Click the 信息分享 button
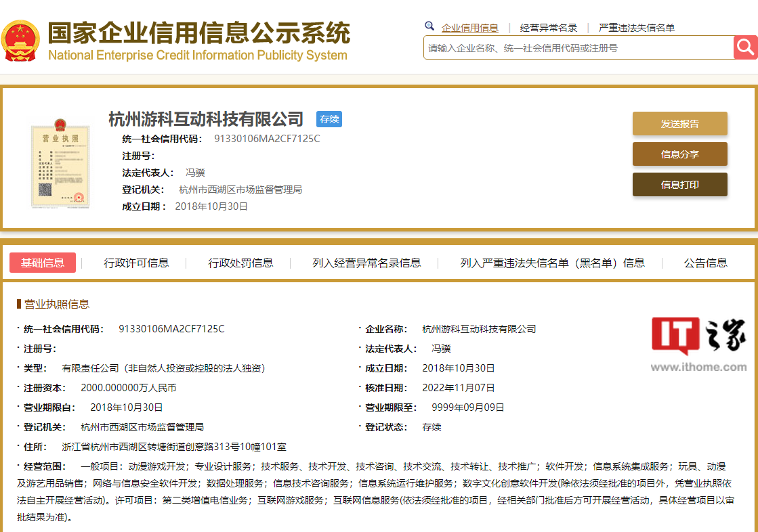This screenshot has height=532, width=758. (x=679, y=154)
